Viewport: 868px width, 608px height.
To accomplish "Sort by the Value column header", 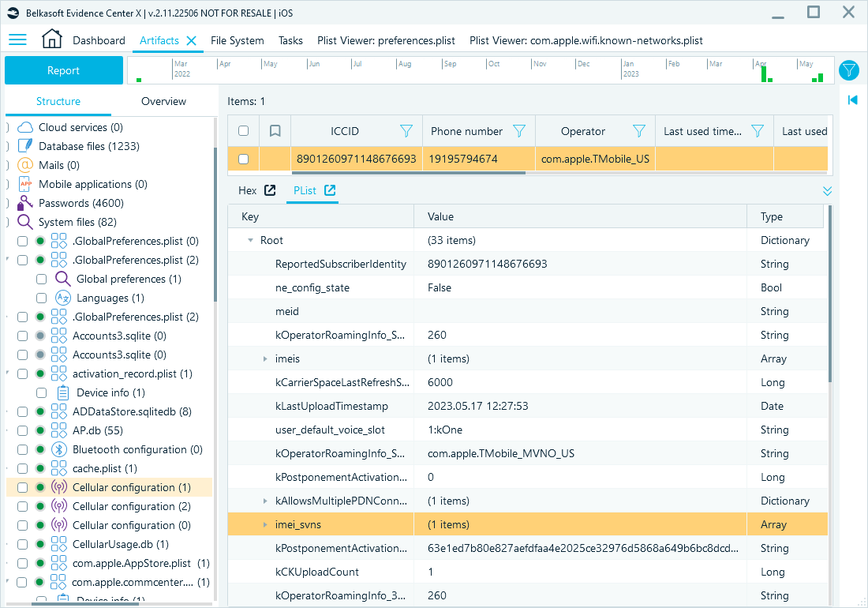I will 580,216.
